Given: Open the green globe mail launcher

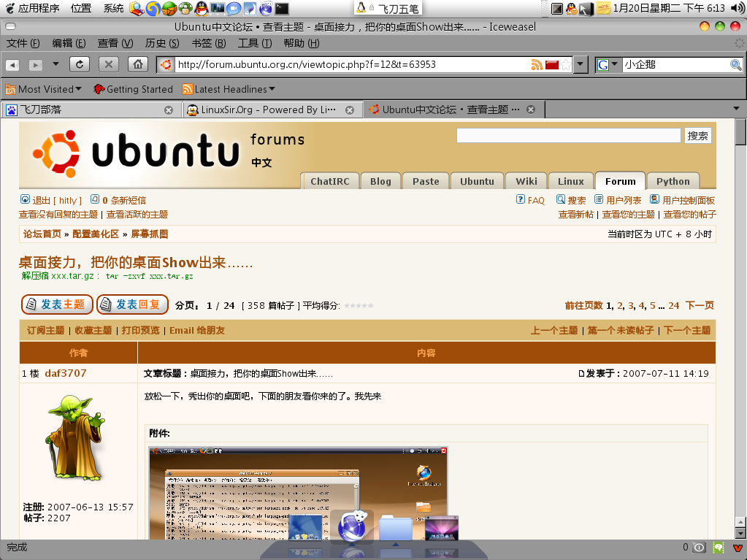Looking at the screenshot, I should point(169,8).
